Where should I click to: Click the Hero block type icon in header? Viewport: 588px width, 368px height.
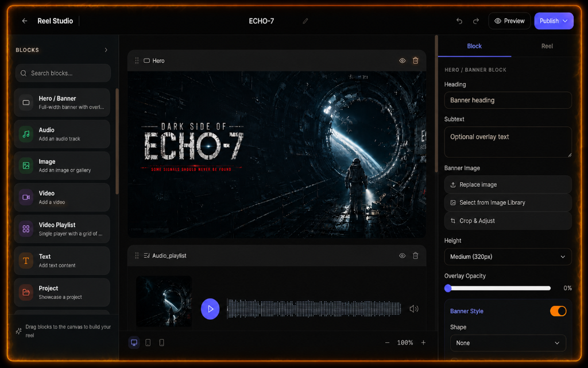pos(146,60)
